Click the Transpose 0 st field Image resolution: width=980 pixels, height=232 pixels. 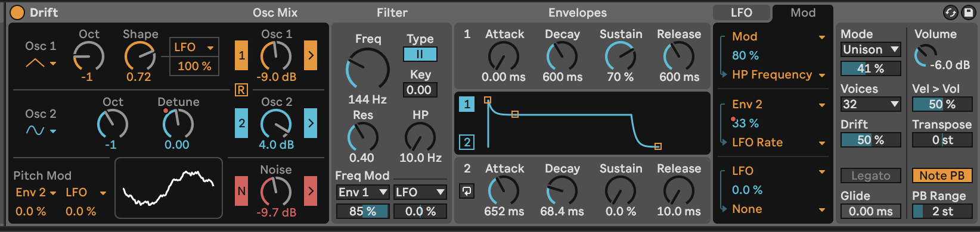click(942, 140)
